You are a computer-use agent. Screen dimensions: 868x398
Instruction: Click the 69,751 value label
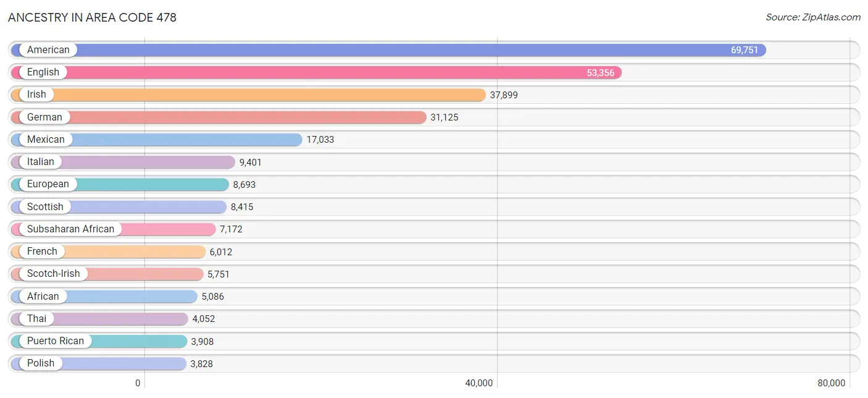click(x=745, y=50)
